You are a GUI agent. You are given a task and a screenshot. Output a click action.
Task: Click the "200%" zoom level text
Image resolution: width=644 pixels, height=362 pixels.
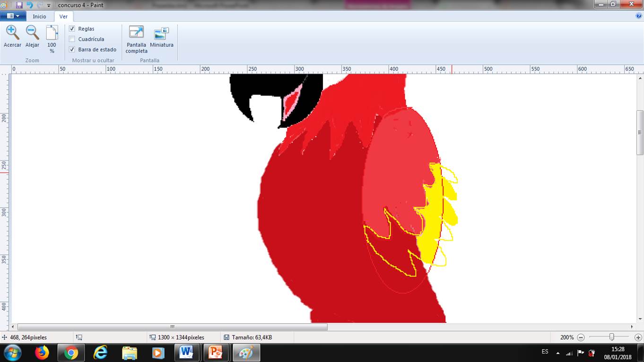click(567, 337)
